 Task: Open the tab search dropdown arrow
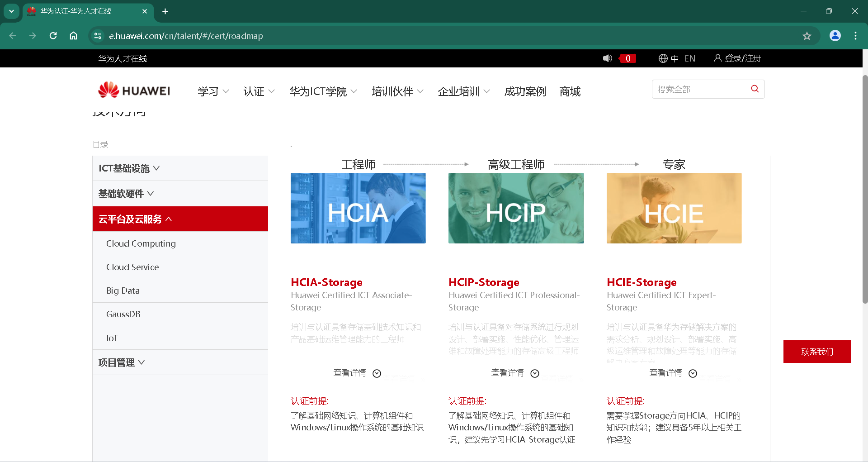[x=11, y=11]
